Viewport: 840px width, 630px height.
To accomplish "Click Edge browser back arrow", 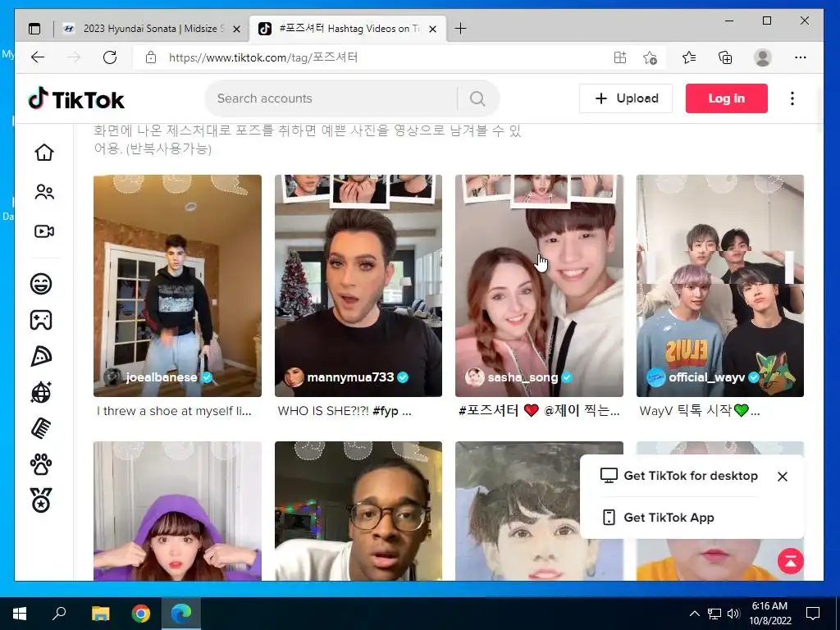I will pyautogui.click(x=38, y=57).
